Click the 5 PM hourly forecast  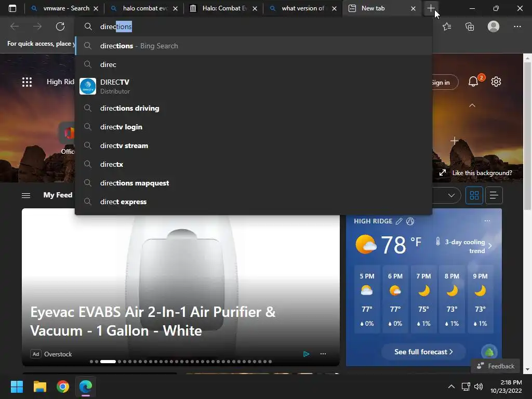click(x=367, y=300)
